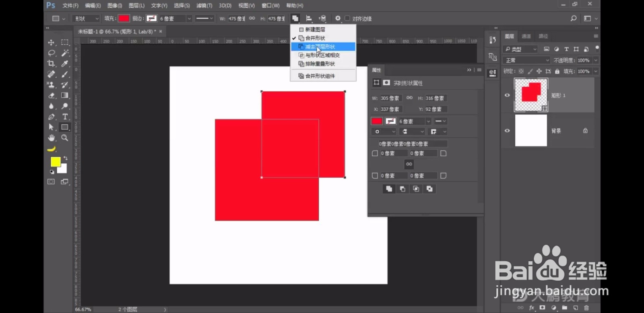Screen dimensions: 644x313
Task: Switch to the 路径 tab
Action: tap(543, 36)
